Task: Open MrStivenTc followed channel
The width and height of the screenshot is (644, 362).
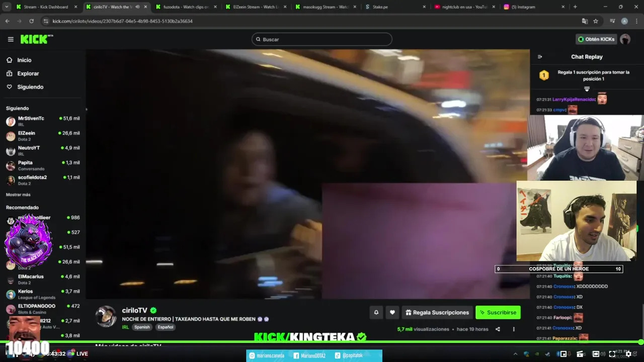Action: point(43,121)
